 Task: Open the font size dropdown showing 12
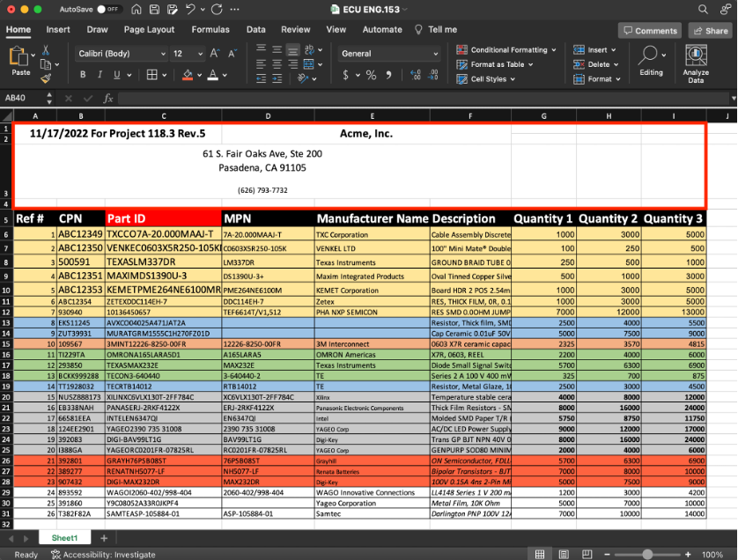tap(188, 54)
